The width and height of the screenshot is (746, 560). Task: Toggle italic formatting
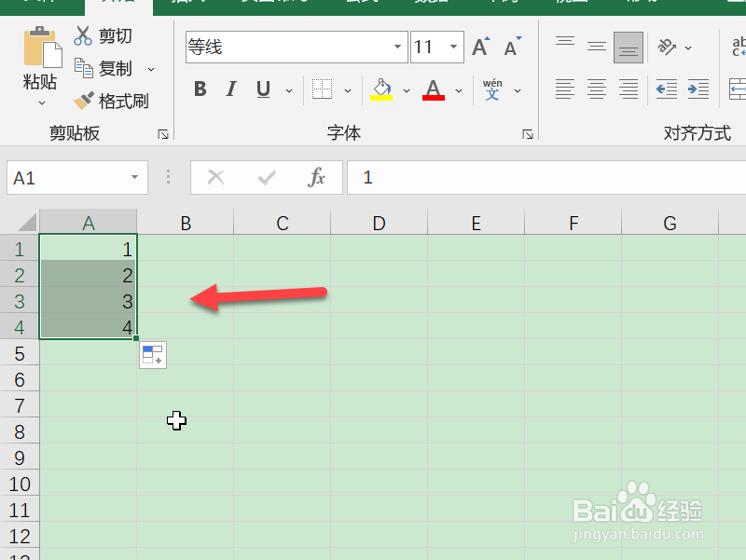(231, 89)
